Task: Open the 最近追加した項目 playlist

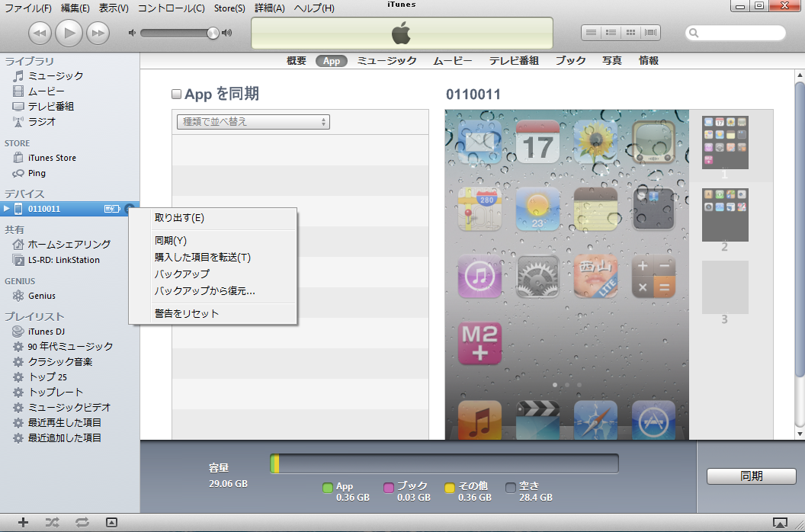Action: (57, 438)
